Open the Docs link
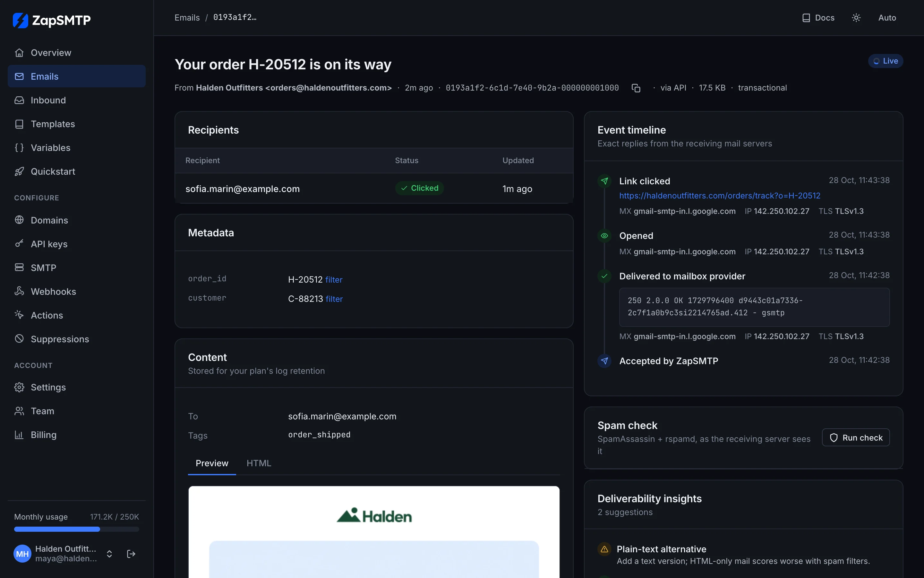The width and height of the screenshot is (924, 578). (x=818, y=18)
